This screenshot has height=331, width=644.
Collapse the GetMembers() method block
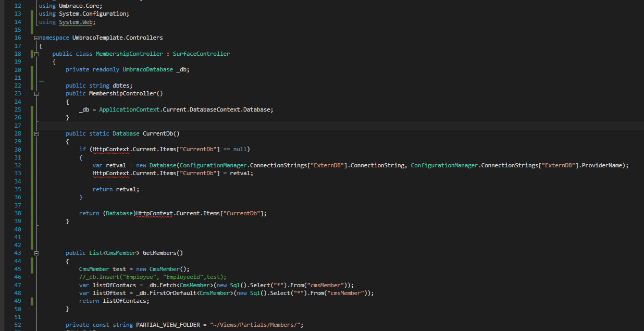[x=36, y=253]
